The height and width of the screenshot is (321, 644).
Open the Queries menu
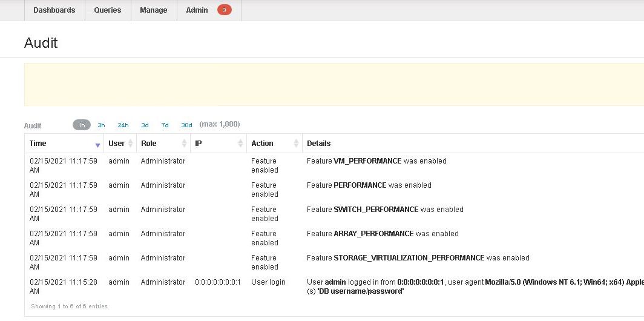point(108,10)
